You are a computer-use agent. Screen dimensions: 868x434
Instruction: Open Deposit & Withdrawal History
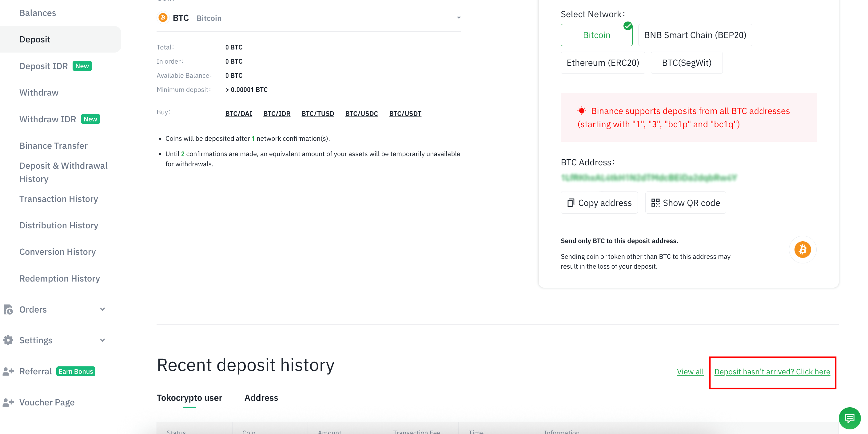[x=63, y=172]
